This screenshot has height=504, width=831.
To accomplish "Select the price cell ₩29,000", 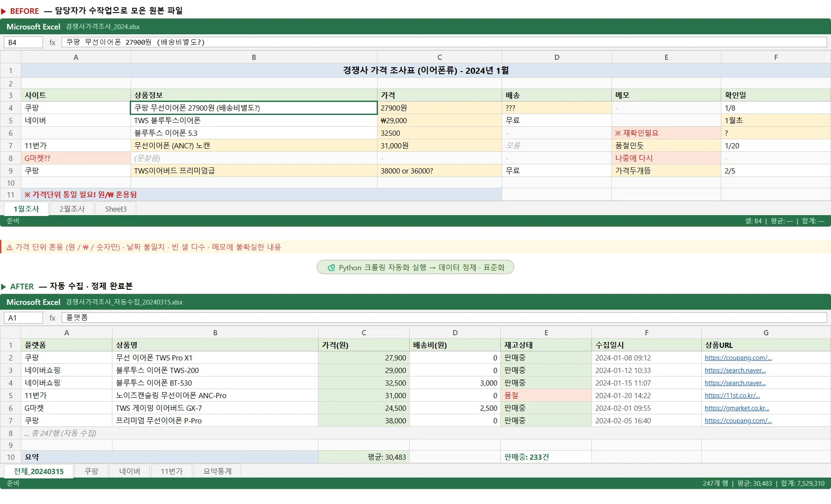I will pos(440,121).
